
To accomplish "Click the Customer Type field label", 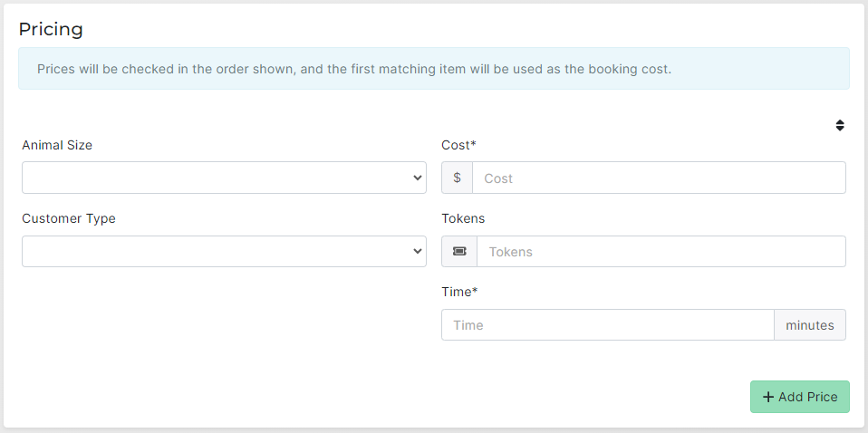I will (69, 218).
